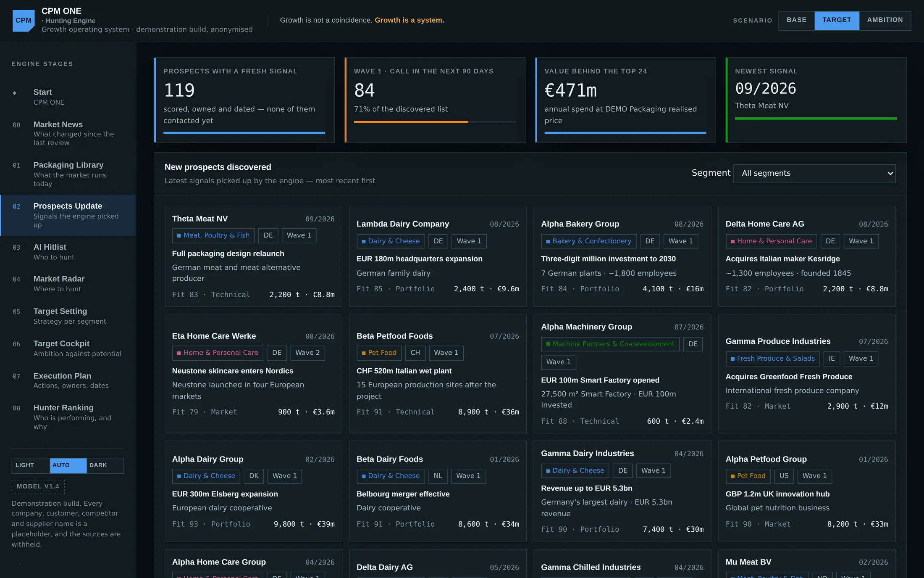Click the Start CPM ONE item
This screenshot has height=578, width=924.
[68, 97]
